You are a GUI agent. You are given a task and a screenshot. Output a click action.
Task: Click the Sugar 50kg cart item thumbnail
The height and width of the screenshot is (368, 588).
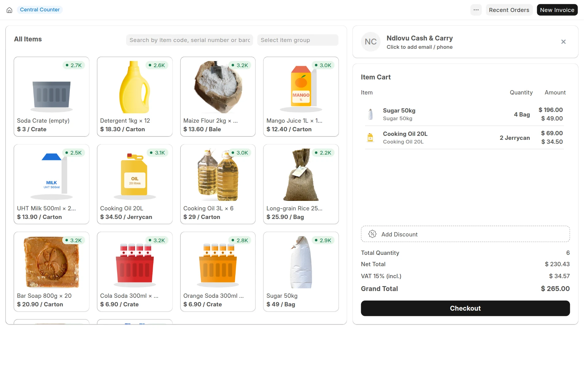point(370,114)
